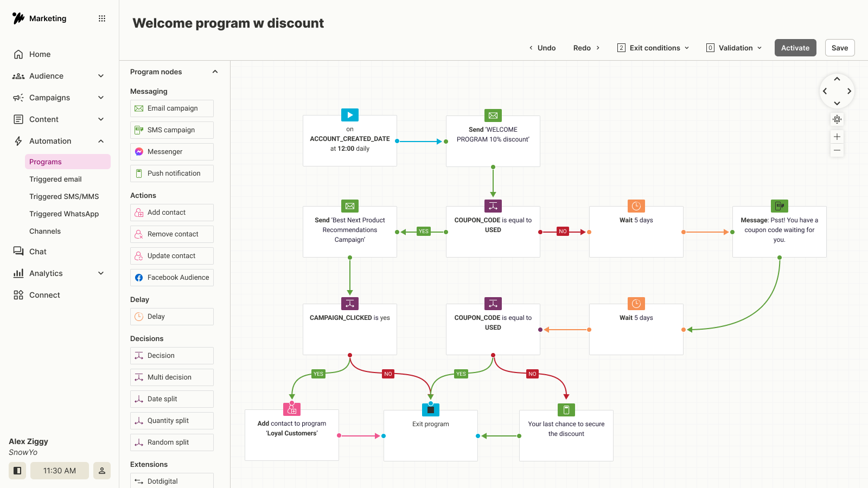Open the app switcher grid icon
868x488 pixels.
click(x=101, y=18)
